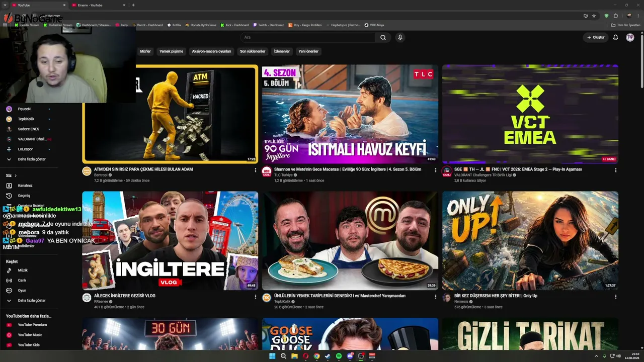Open options for the ATM'DEN SINIRSIZ PARA video
This screenshot has height=362, width=644.
pos(255,170)
